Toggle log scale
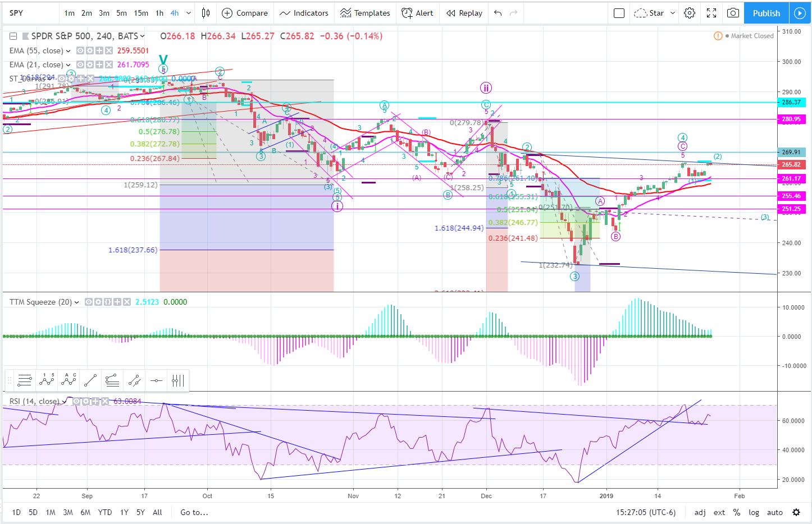The height and width of the screenshot is (524, 812). pyautogui.click(x=754, y=512)
